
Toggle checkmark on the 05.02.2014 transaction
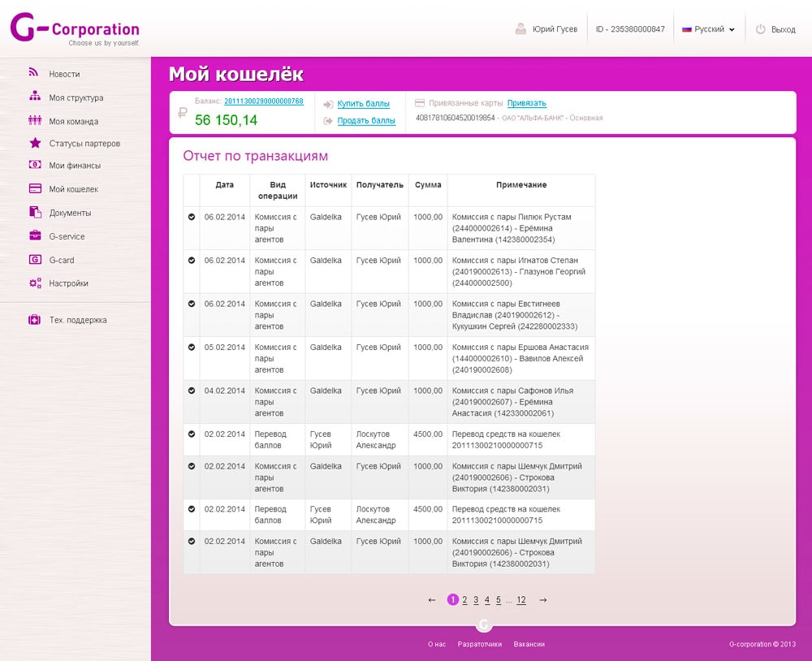tap(192, 347)
